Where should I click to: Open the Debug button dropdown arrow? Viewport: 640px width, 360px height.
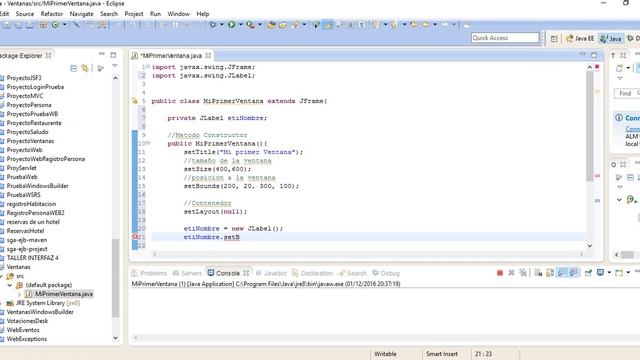click(x=222, y=25)
